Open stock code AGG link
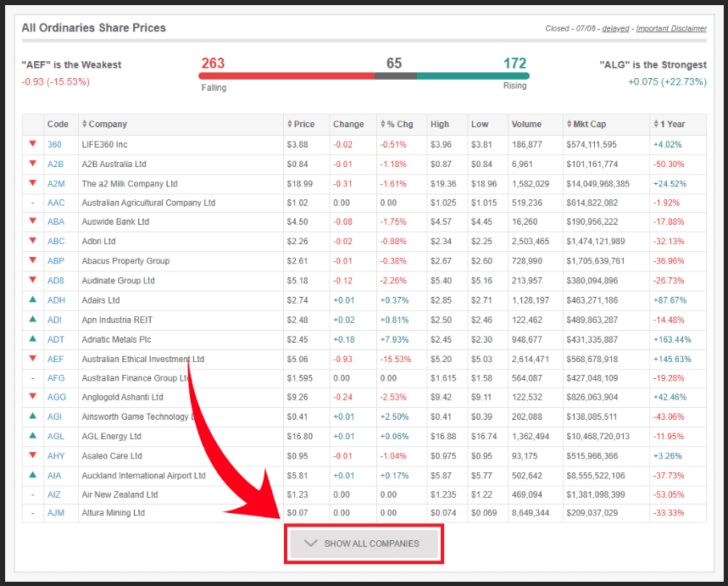Viewport: 728px width, 586px height. click(57, 397)
